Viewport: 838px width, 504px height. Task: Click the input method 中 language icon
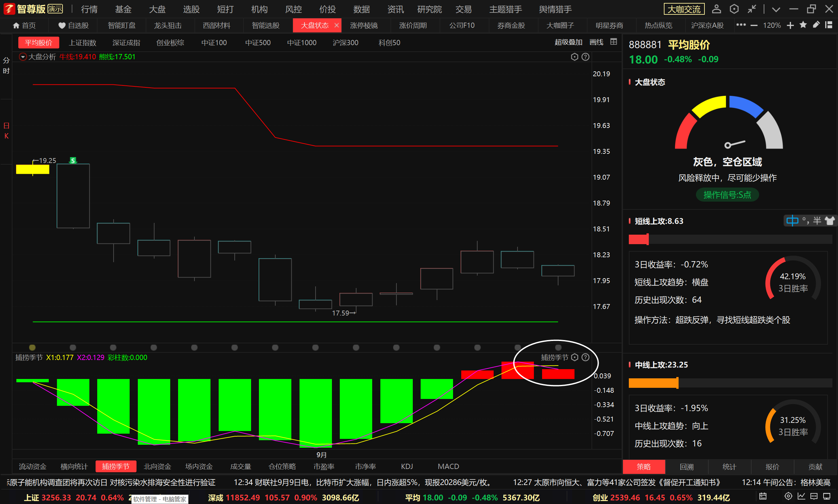click(792, 221)
